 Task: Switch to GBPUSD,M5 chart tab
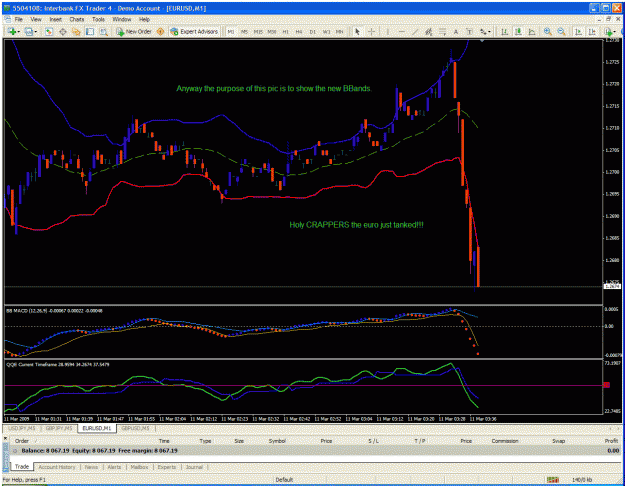(x=136, y=428)
